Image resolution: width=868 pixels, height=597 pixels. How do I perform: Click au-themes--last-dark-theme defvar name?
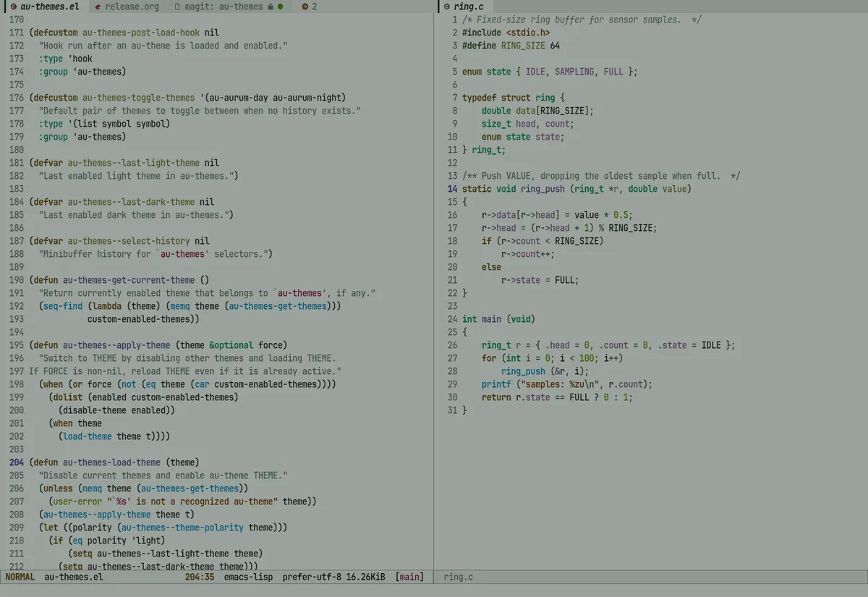click(x=131, y=202)
